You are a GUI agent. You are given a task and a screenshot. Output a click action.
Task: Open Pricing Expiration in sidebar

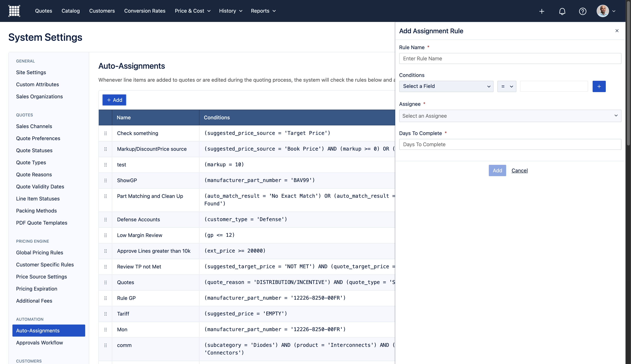(37, 289)
